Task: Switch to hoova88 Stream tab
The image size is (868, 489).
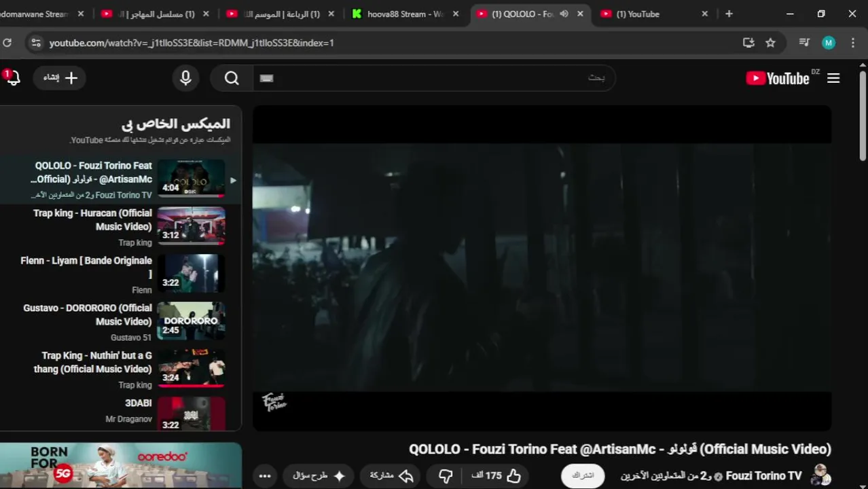Action: pyautogui.click(x=406, y=14)
